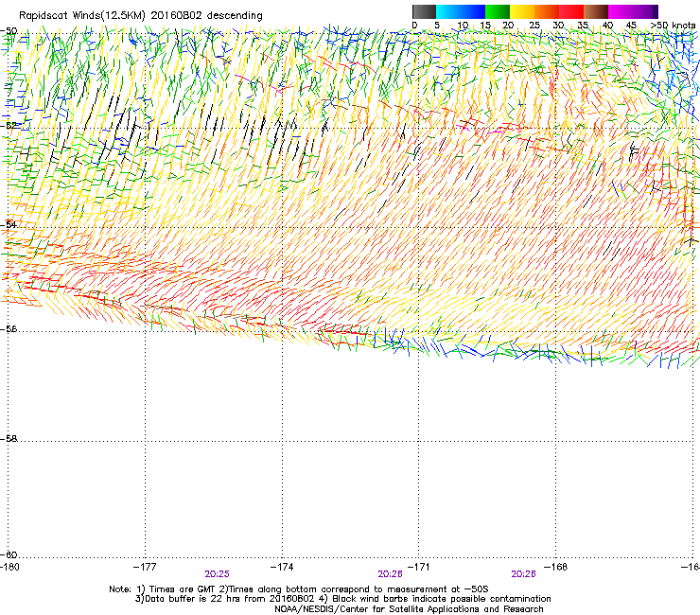The image size is (700, 615).
Task: Click the '-168' longitude axis label
Action: 556,567
